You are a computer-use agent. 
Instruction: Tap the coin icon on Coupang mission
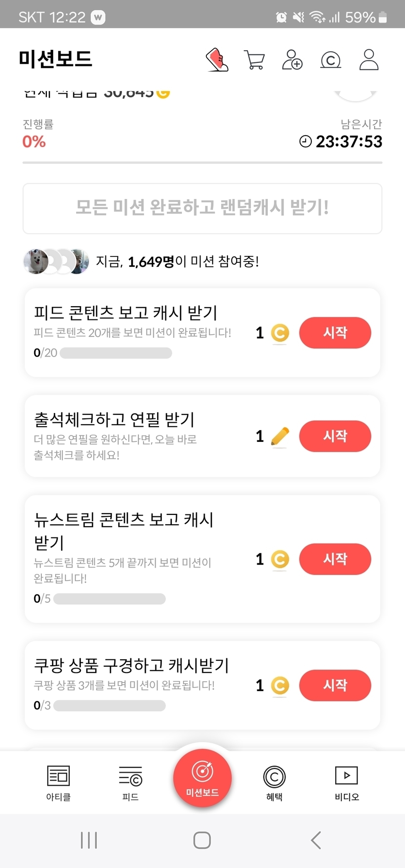tap(280, 686)
